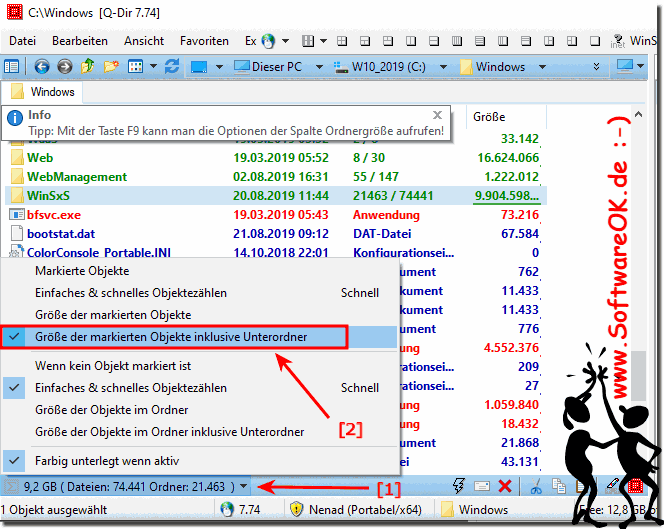Screen dimensions: 664x529
Task: Toggle the folder tree panel icon
Action: coord(11,66)
